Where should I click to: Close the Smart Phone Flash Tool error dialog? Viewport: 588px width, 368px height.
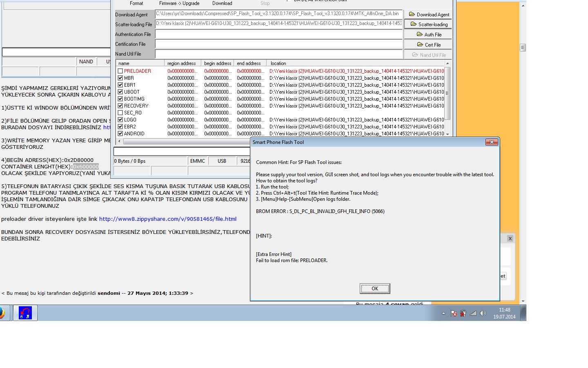pos(491,142)
